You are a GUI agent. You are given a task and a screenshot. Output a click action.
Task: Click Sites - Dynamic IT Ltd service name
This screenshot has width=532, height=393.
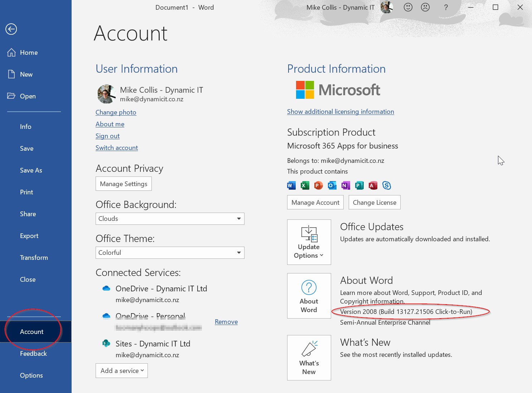coord(153,344)
